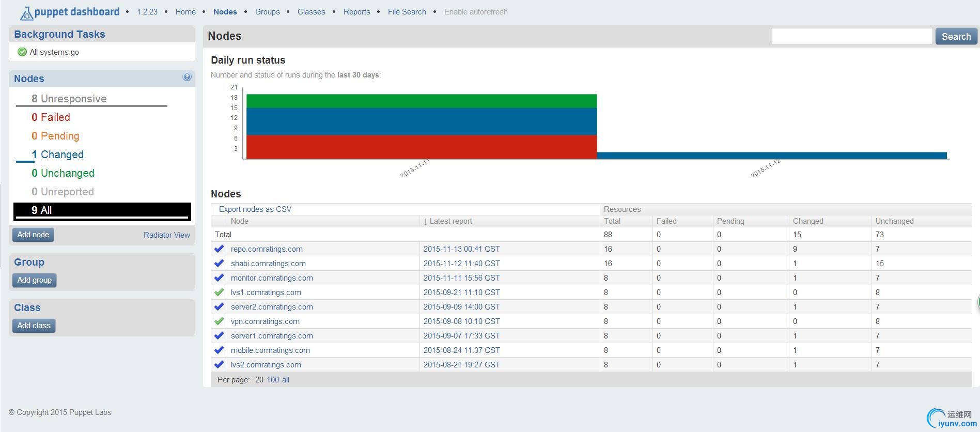This screenshot has width=980, height=432.
Task: Click the Puppet Dashboard flask logo
Action: 26,13
